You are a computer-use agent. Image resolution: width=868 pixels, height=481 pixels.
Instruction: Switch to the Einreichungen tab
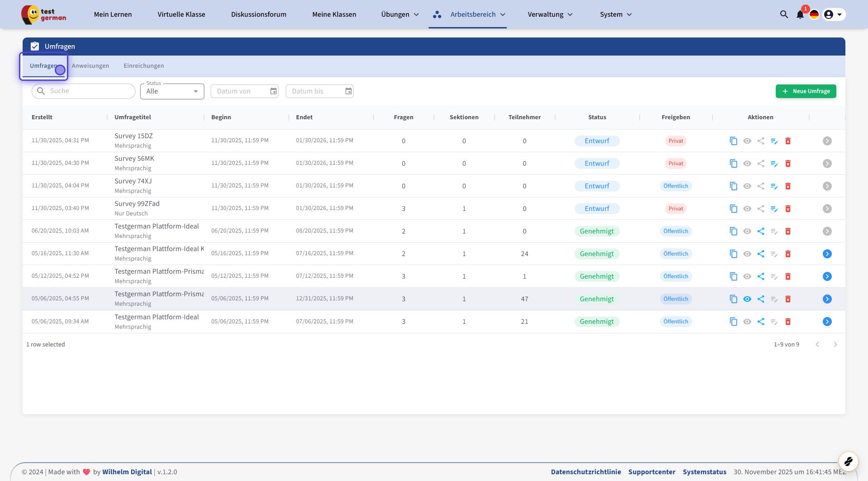144,66
